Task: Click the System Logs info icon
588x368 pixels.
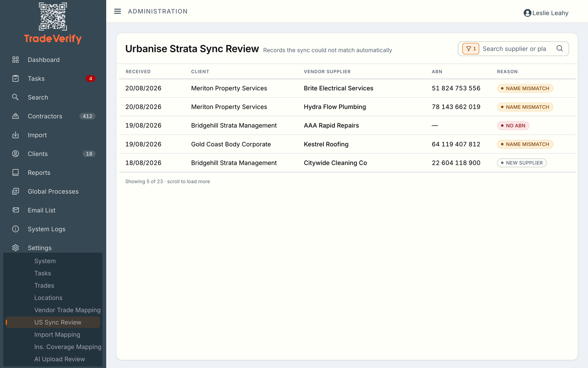Action: coord(16,229)
